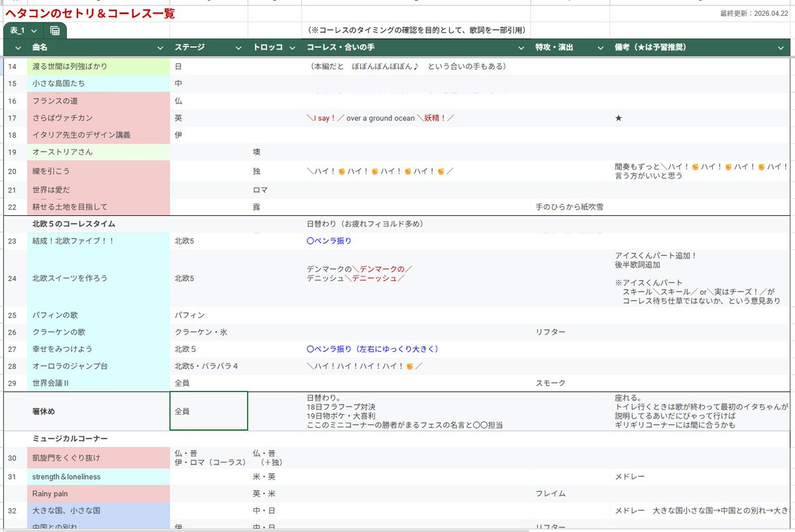Select the row 24 header number

pos(13,278)
